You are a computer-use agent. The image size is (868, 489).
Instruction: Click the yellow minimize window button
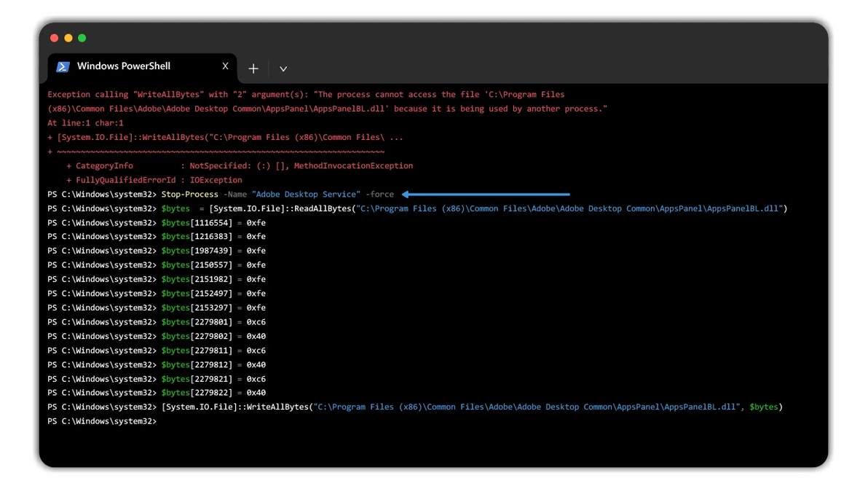click(68, 38)
